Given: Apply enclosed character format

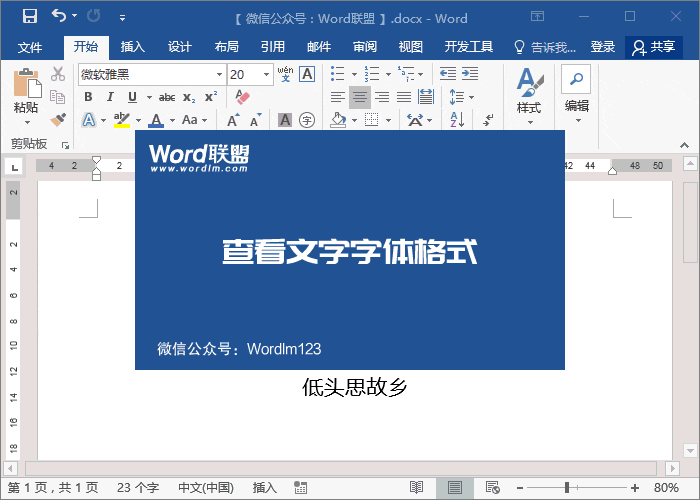Looking at the screenshot, I should tap(307, 120).
